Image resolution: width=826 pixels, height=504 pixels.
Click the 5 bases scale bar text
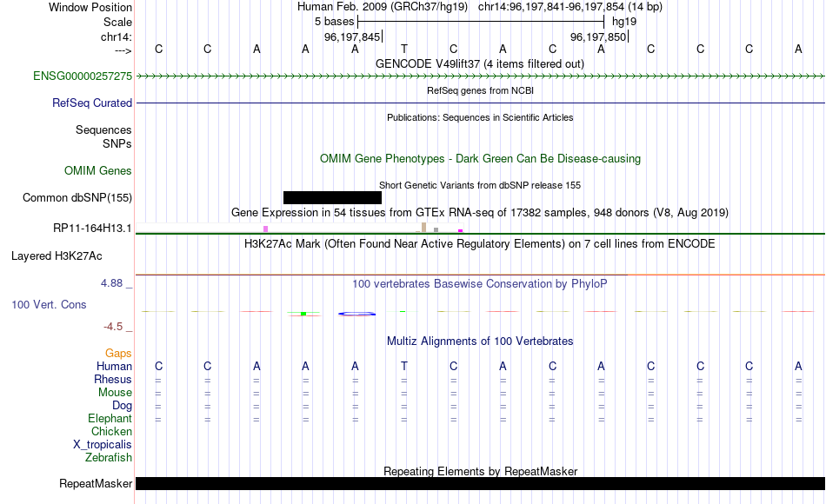tap(335, 22)
